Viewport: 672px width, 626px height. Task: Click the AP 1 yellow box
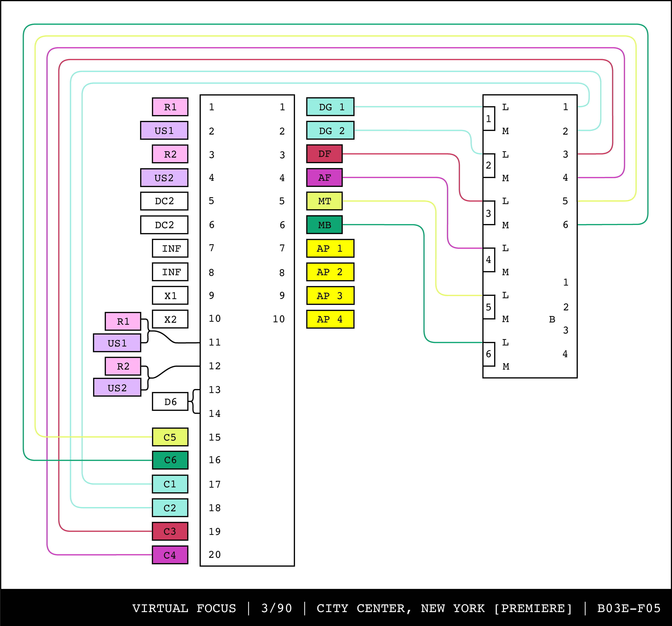point(330,249)
